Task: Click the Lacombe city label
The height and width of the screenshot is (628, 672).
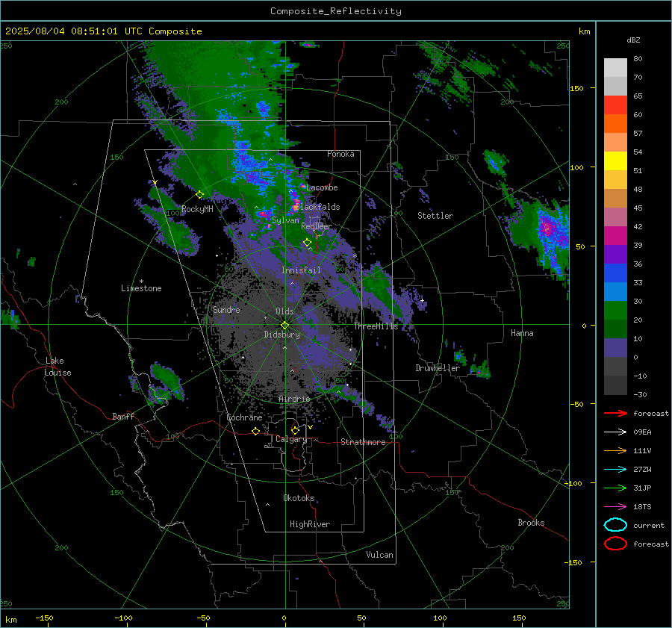Action: [x=322, y=187]
